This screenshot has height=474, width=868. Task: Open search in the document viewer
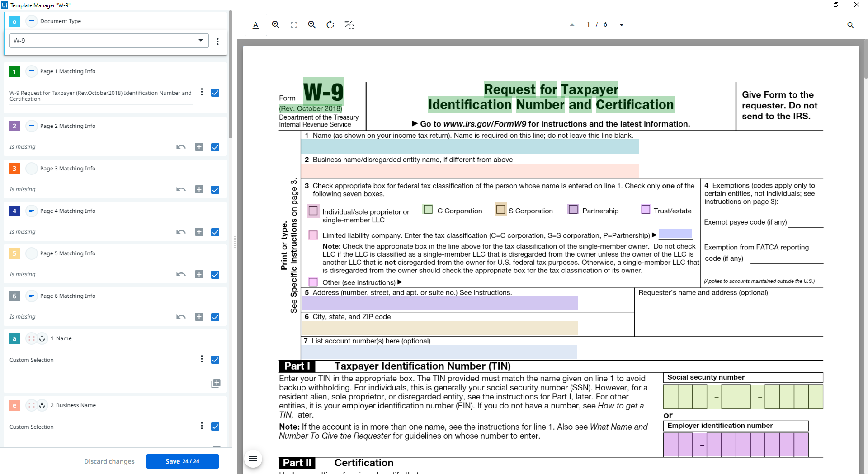point(851,25)
